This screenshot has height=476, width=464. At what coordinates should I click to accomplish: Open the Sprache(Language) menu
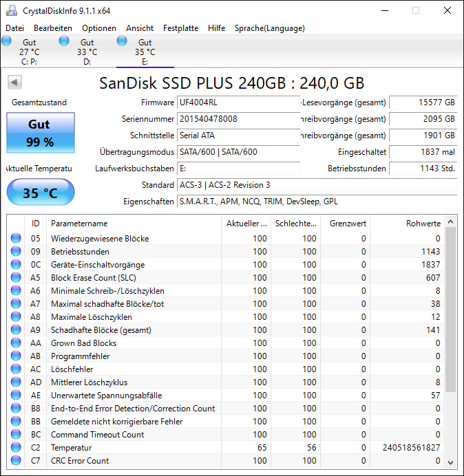pyautogui.click(x=270, y=28)
